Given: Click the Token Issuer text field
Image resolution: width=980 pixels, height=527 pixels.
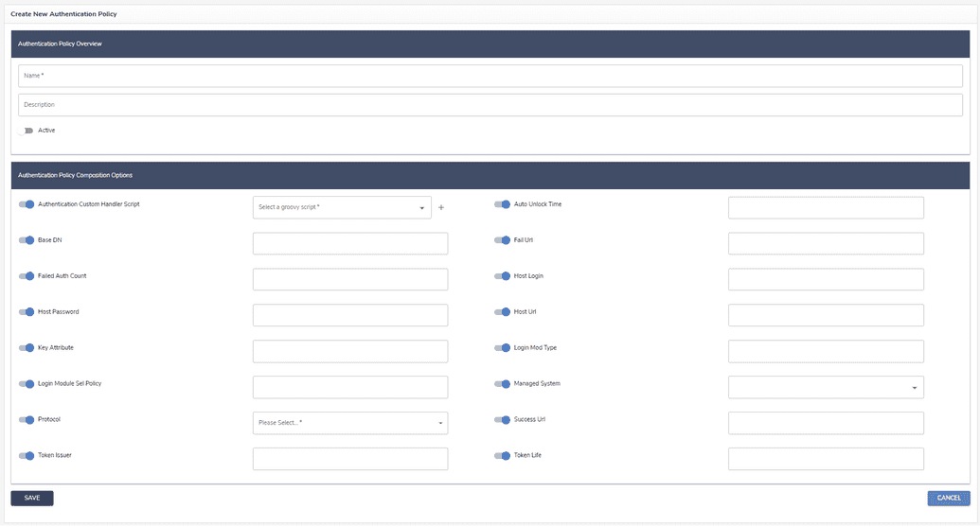Looking at the screenshot, I should tap(350, 459).
